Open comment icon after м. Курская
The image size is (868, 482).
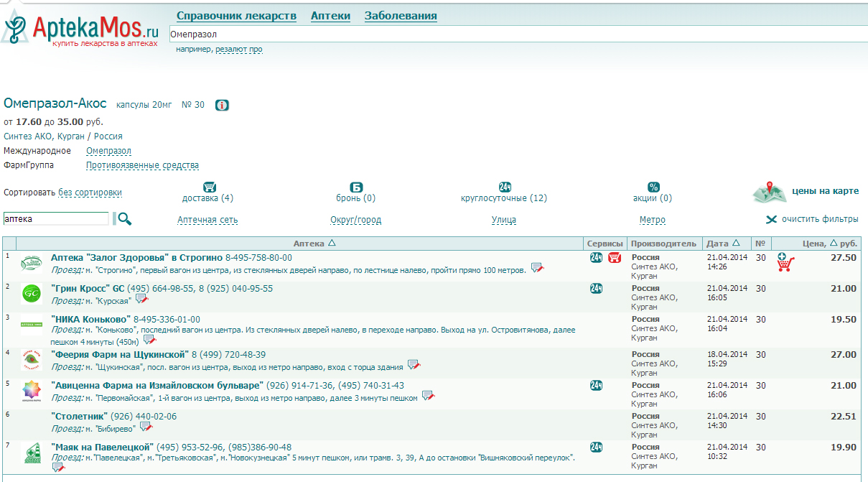(141, 299)
